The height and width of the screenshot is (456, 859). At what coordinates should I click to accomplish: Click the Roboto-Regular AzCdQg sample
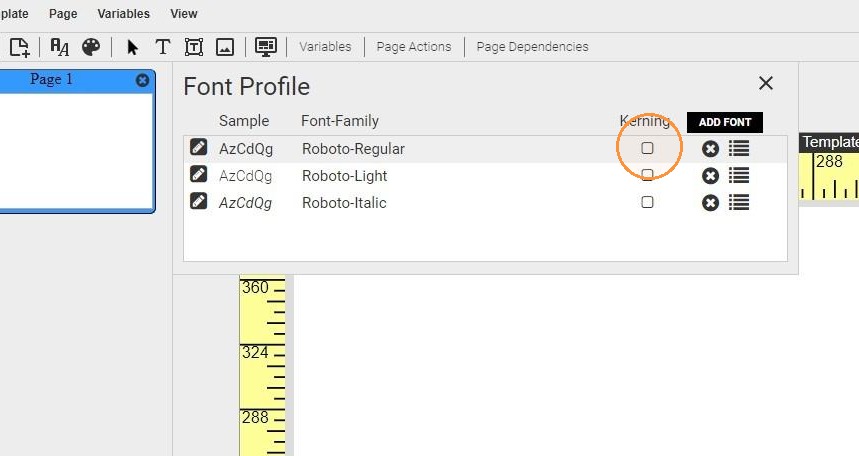(246, 149)
